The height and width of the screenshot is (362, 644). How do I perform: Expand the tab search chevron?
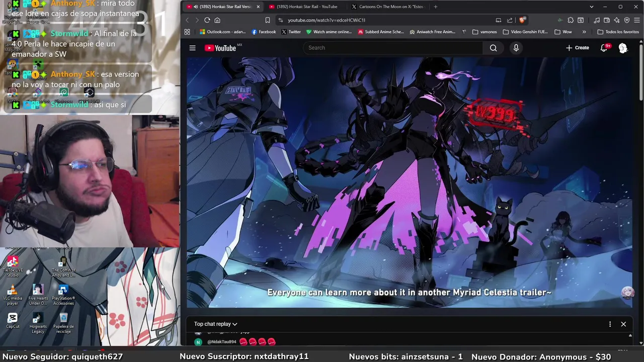pyautogui.click(x=592, y=7)
